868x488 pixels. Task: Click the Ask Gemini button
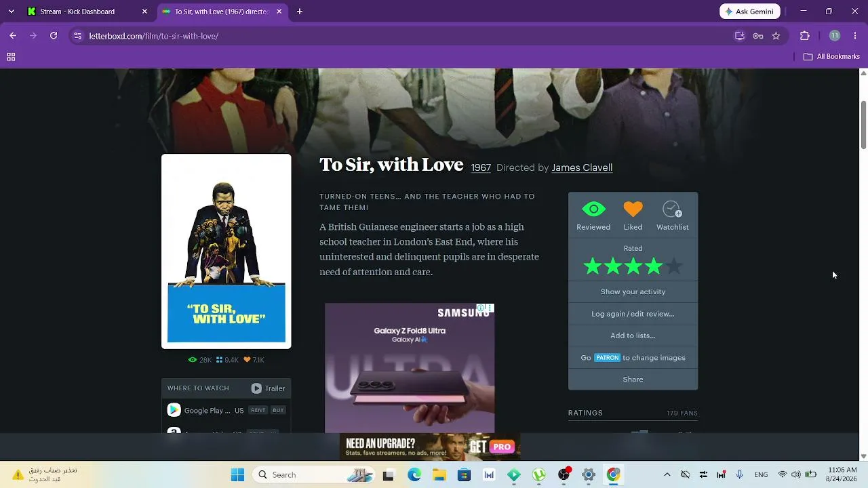[750, 12]
